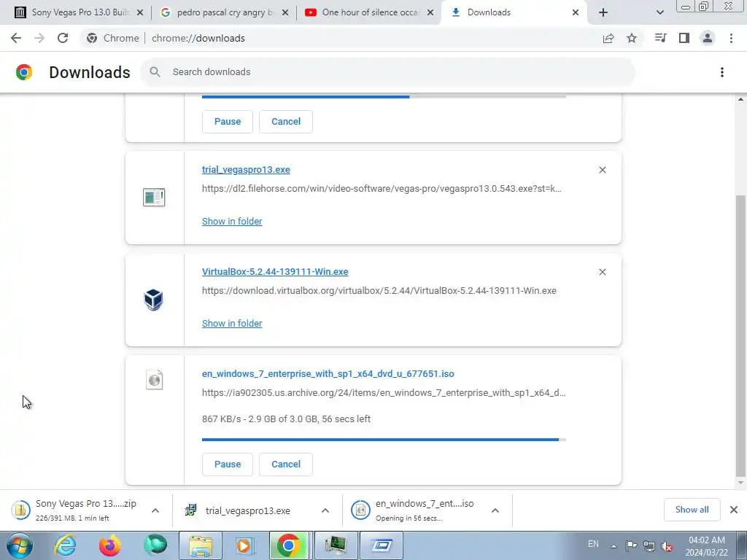Expand options for en_windows_7_ent iso shelf item
Screen dimensions: 747x560
tap(495, 510)
